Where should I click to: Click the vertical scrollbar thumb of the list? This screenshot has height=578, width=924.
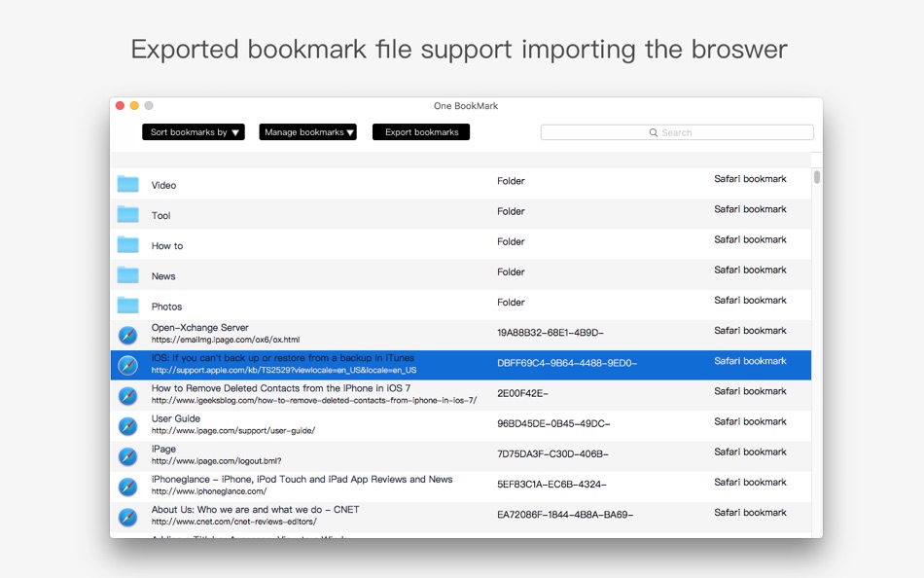click(x=817, y=177)
